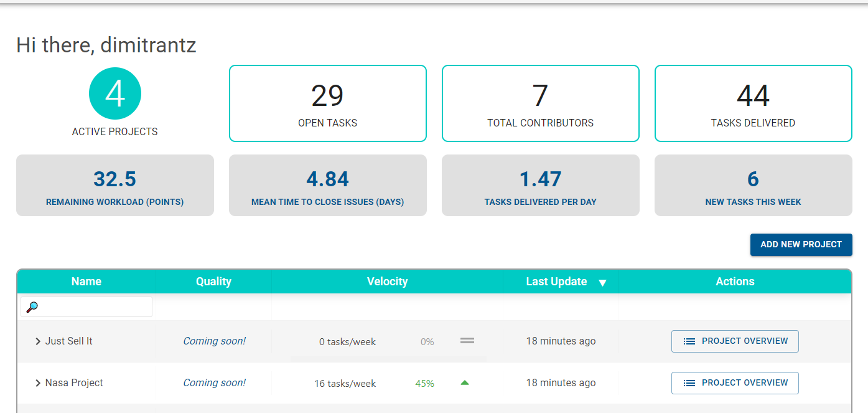This screenshot has width=868, height=413.
Task: Expand the Nasa Project row
Action: coord(38,383)
